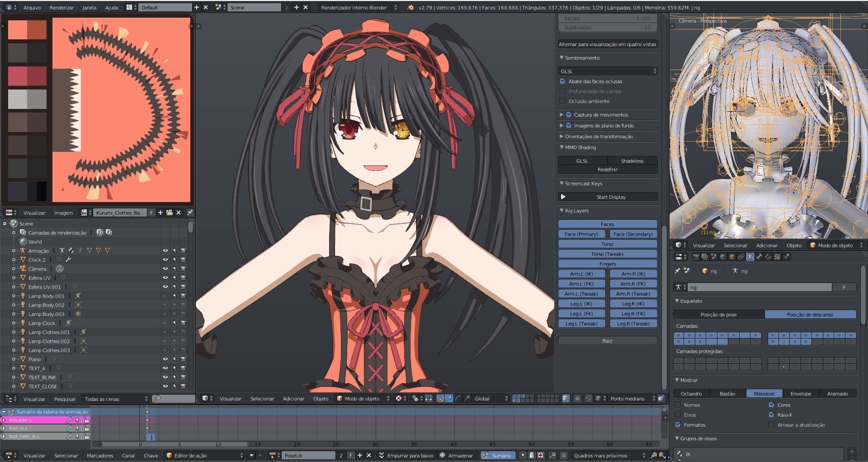Hide Clock 2 via its eye icon
The height and width of the screenshot is (462, 868).
coord(165,259)
